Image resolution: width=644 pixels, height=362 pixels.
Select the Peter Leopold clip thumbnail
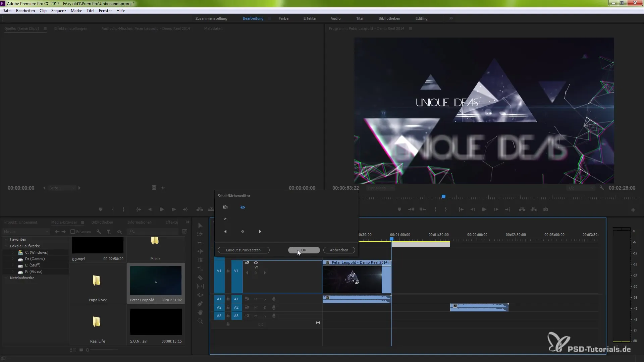pos(156,281)
